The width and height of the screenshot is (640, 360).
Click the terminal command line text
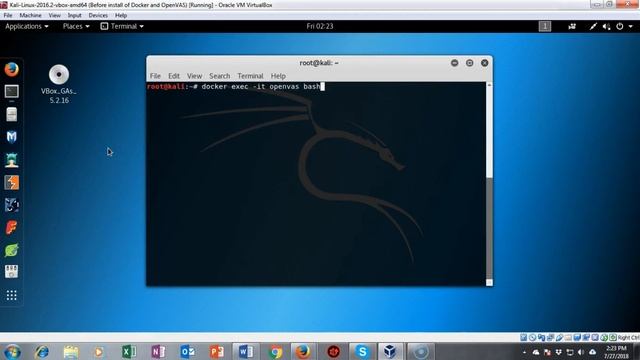261,87
